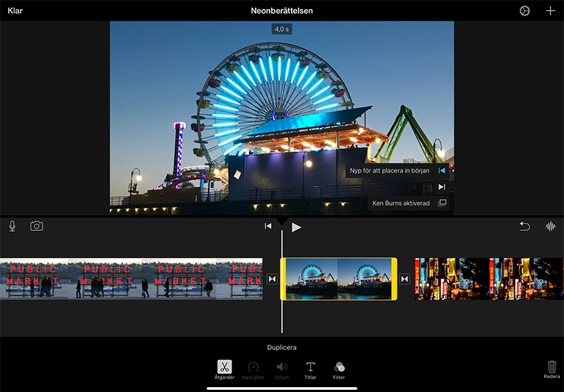Show audio waveforms icon
This screenshot has height=392, width=564.
(x=550, y=226)
